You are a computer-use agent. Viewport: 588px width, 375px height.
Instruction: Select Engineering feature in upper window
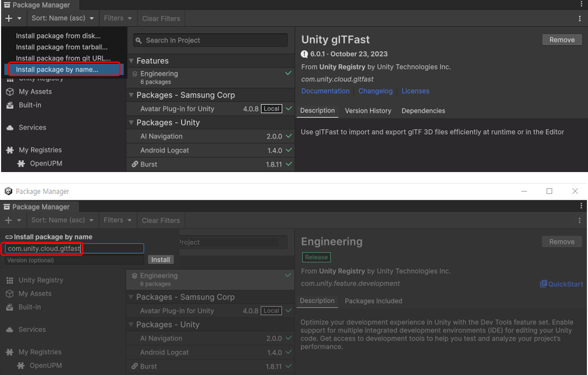point(210,78)
